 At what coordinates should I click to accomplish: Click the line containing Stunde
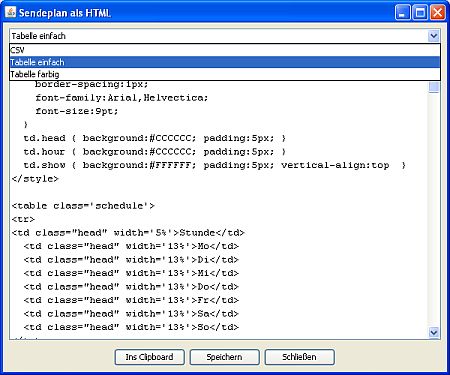(x=128, y=233)
